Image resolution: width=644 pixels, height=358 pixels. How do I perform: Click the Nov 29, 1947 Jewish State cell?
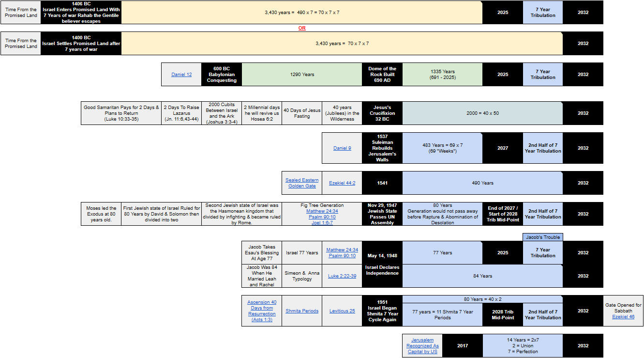click(382, 214)
